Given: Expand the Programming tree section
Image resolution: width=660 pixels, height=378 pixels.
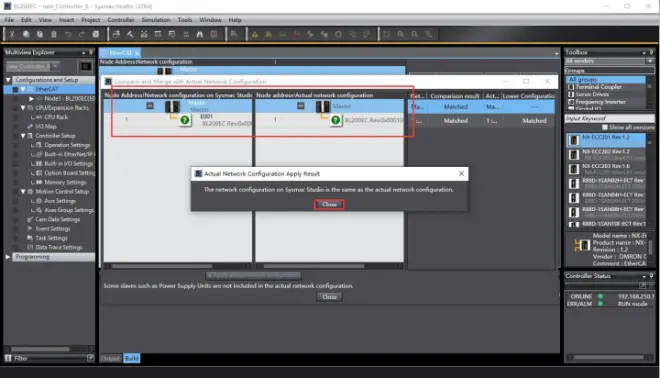Looking at the screenshot, I should [8, 257].
